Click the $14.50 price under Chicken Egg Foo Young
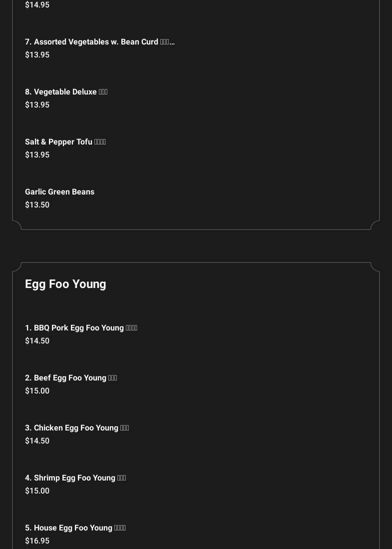392x549 pixels. coord(37,441)
